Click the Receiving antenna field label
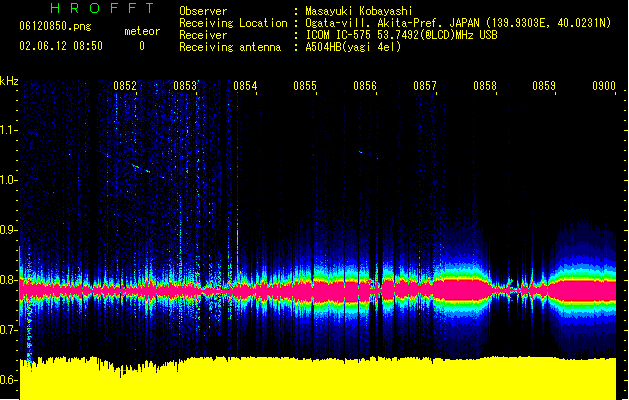The height and width of the screenshot is (400, 629). point(230,47)
